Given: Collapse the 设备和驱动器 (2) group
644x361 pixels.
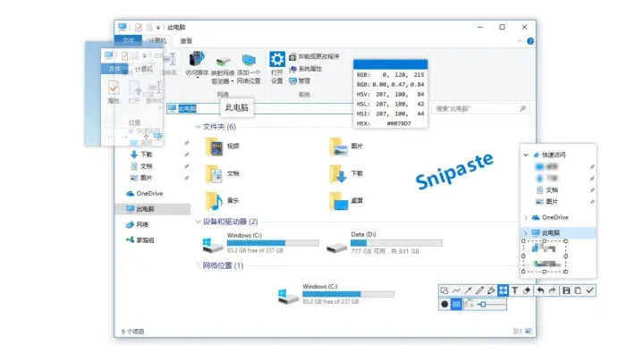Looking at the screenshot, I should (198, 222).
